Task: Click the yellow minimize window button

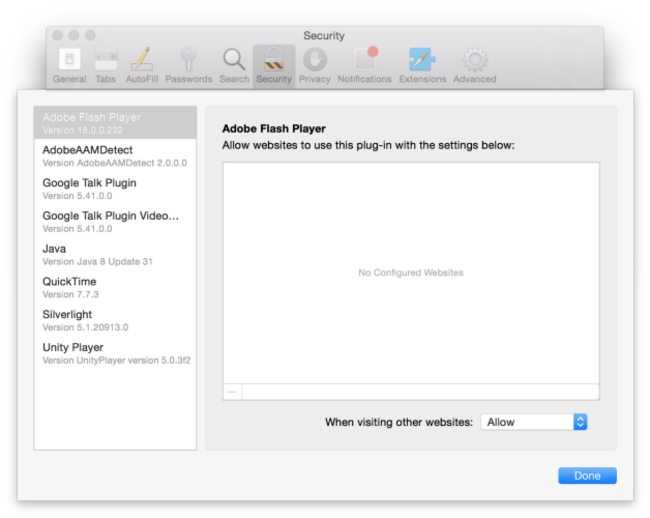Action: [x=74, y=36]
